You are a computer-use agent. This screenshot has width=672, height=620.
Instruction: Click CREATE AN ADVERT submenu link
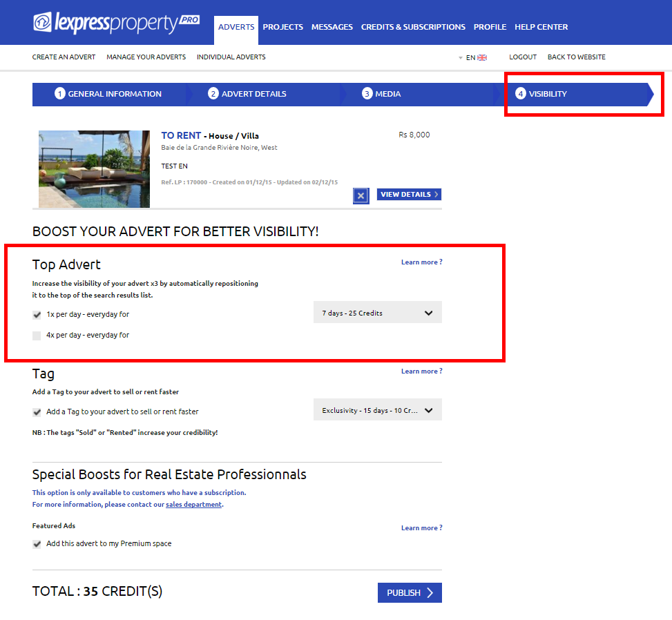click(x=64, y=57)
